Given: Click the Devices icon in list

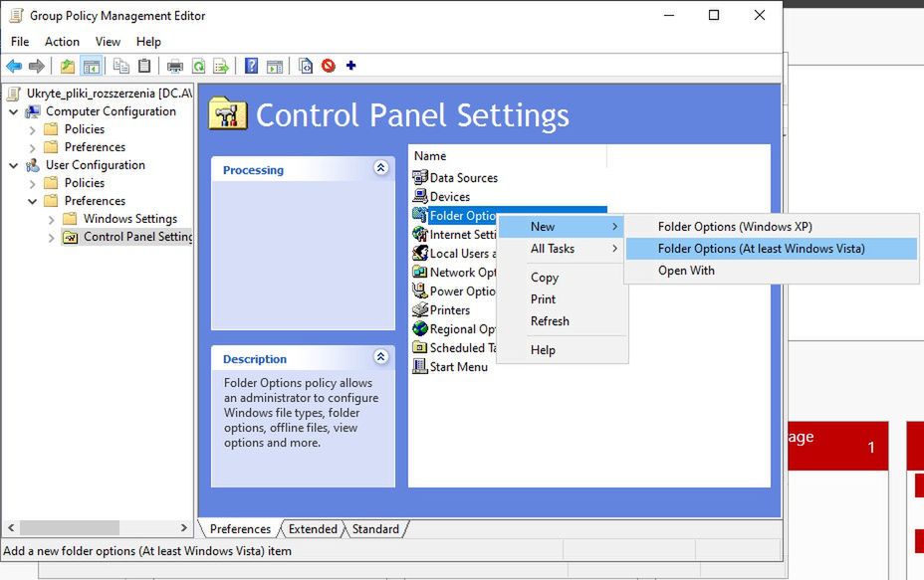Looking at the screenshot, I should [x=420, y=196].
